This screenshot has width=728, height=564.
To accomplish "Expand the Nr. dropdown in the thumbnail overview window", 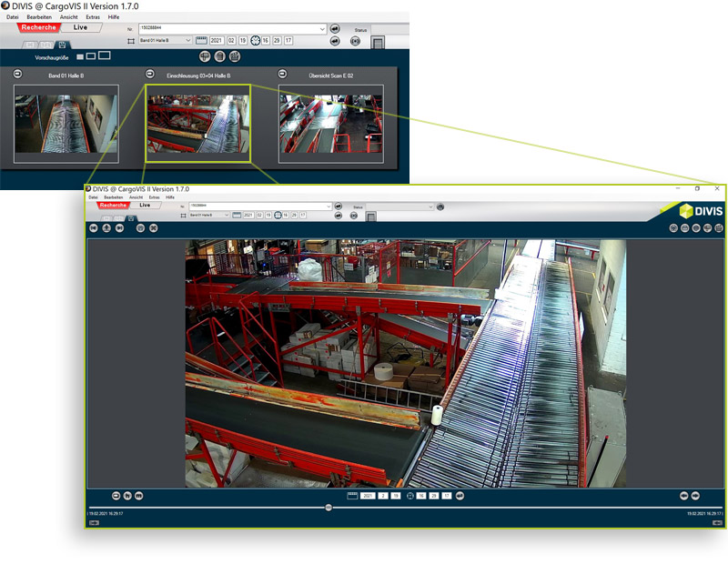I will [322, 29].
